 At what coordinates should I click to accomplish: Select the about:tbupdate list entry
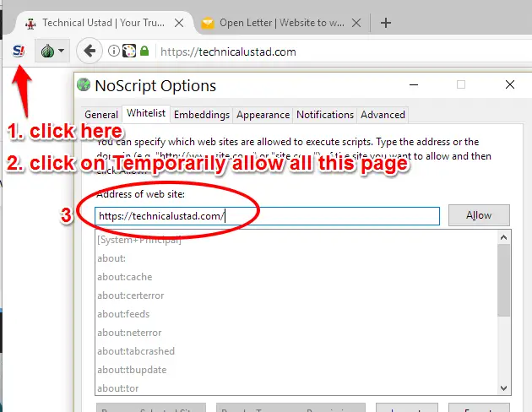(297, 370)
